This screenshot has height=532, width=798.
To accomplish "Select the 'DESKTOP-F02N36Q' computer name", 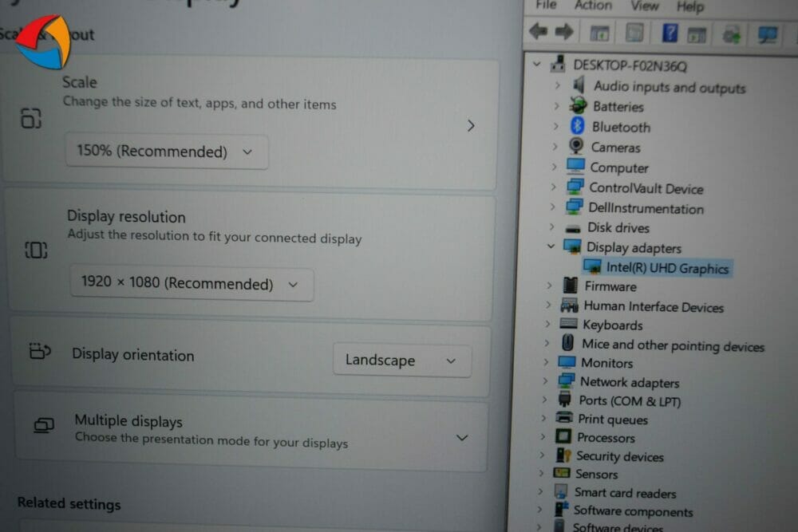I will (630, 65).
